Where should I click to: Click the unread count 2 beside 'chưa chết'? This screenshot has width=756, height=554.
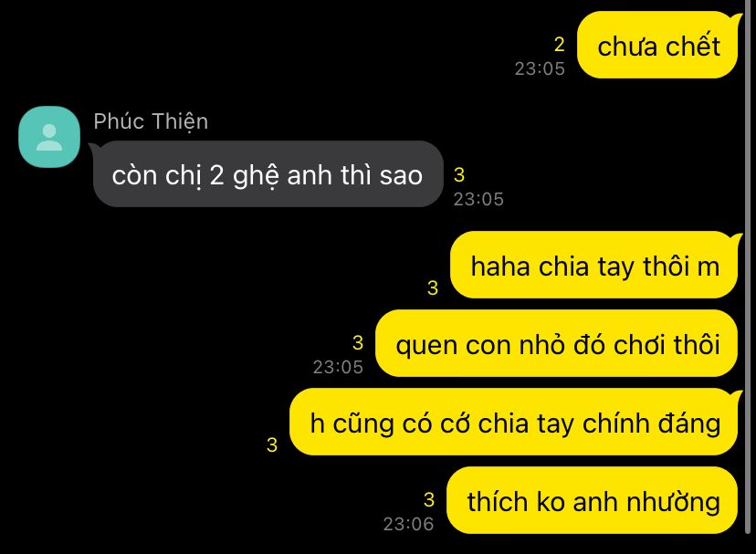coord(560,45)
